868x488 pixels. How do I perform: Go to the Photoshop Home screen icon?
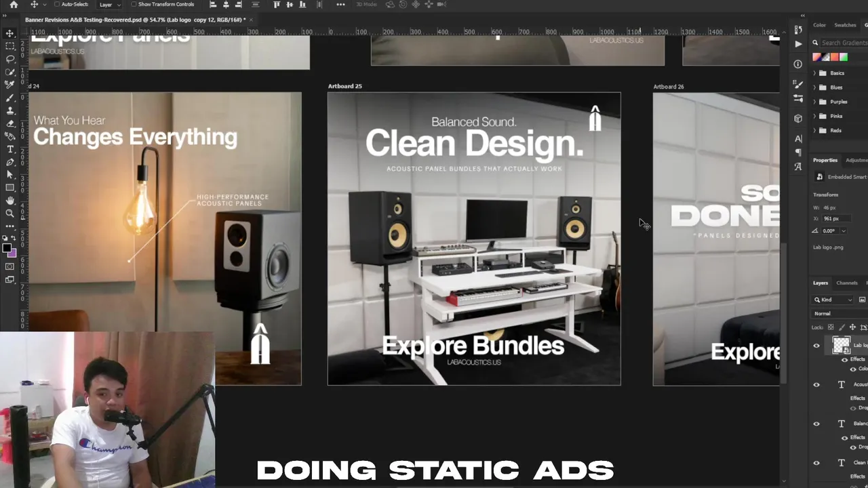coord(14,5)
